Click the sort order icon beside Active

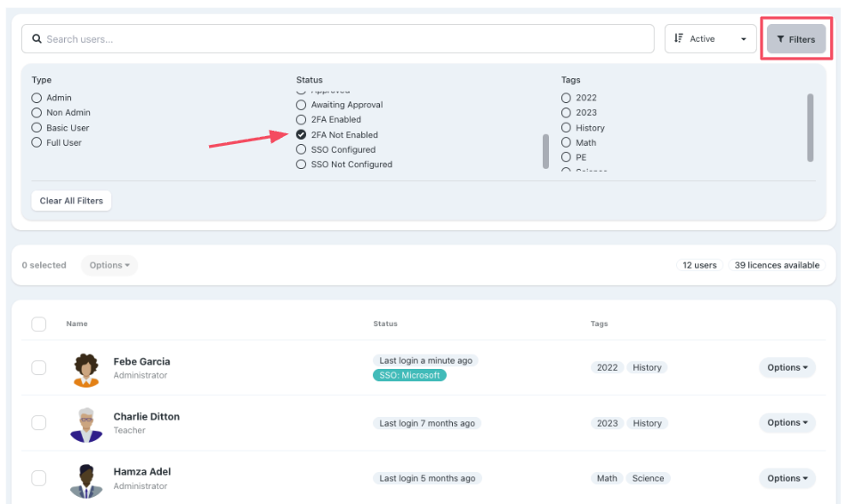(679, 39)
